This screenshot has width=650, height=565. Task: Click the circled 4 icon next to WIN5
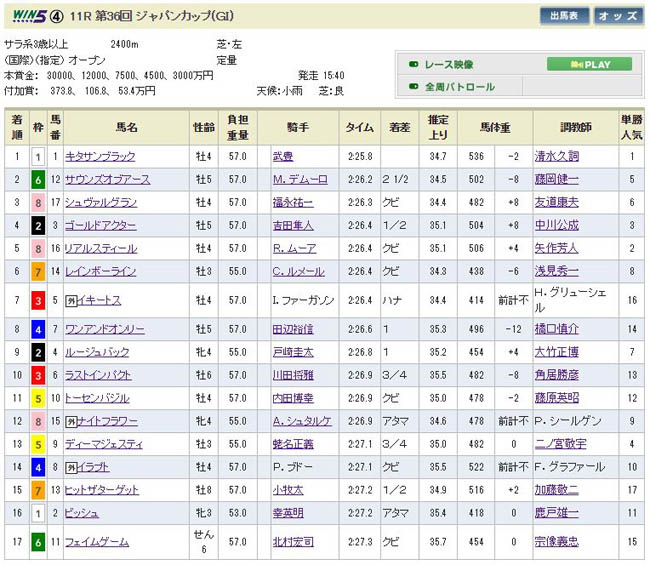(x=57, y=15)
